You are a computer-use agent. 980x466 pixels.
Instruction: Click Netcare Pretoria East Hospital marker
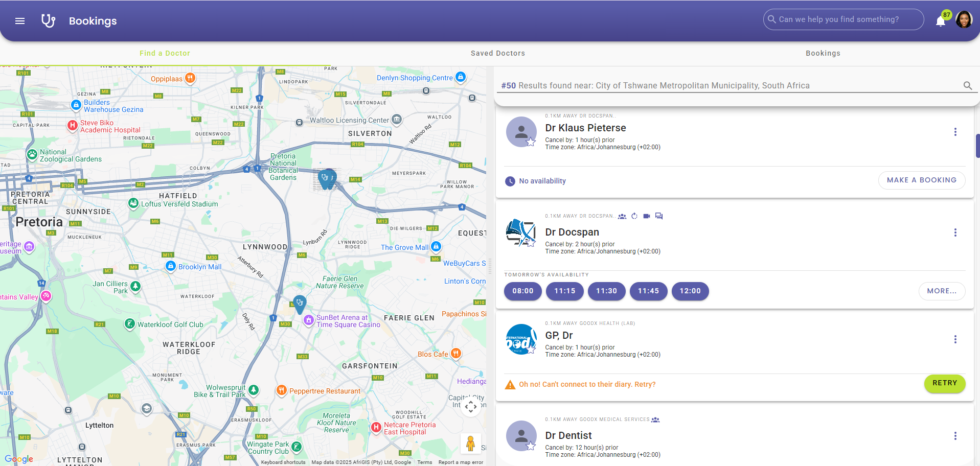[376, 427]
